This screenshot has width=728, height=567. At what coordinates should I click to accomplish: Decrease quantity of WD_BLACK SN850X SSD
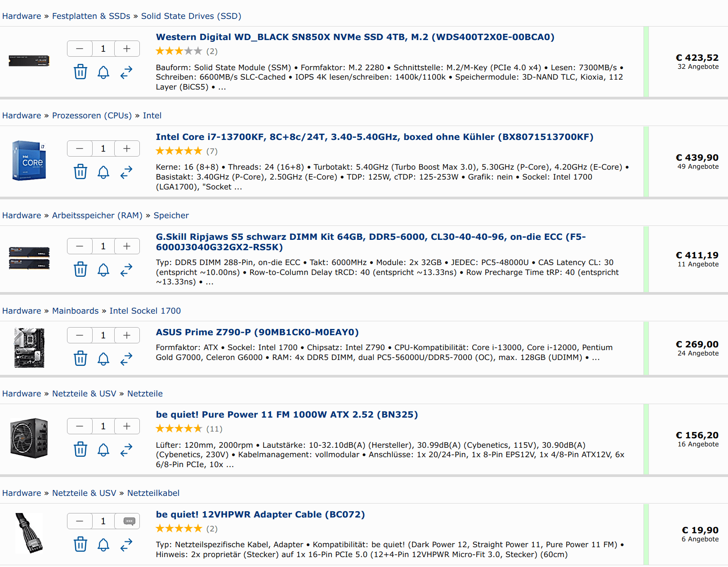tap(80, 49)
